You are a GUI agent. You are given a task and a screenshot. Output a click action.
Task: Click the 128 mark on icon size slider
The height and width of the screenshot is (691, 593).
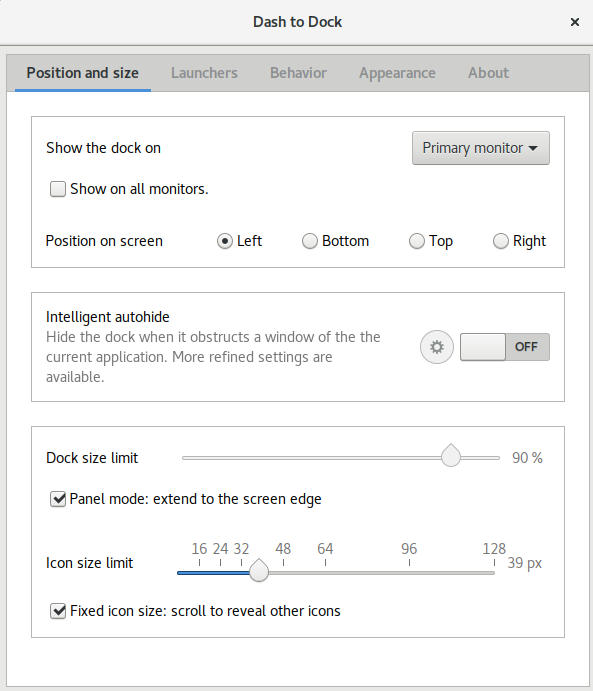[x=494, y=549]
